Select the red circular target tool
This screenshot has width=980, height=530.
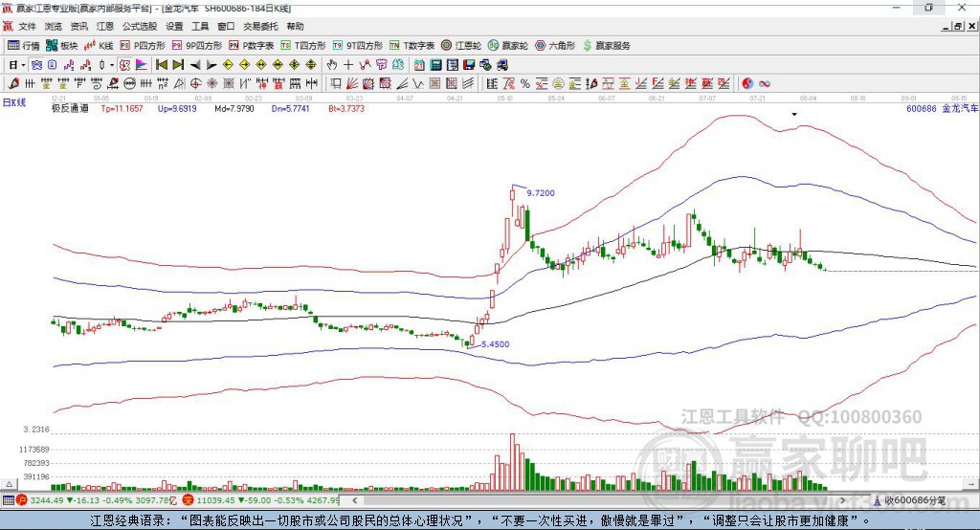[195, 83]
